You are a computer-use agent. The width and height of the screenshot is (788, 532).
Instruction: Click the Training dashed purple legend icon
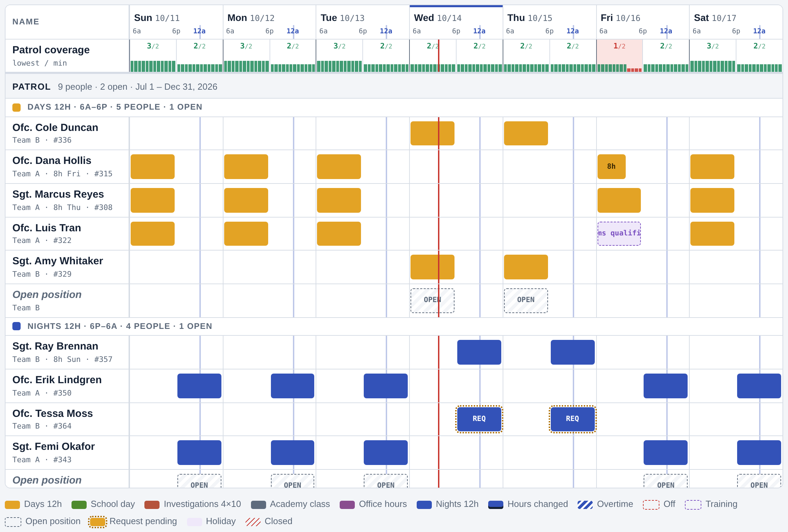(693, 505)
